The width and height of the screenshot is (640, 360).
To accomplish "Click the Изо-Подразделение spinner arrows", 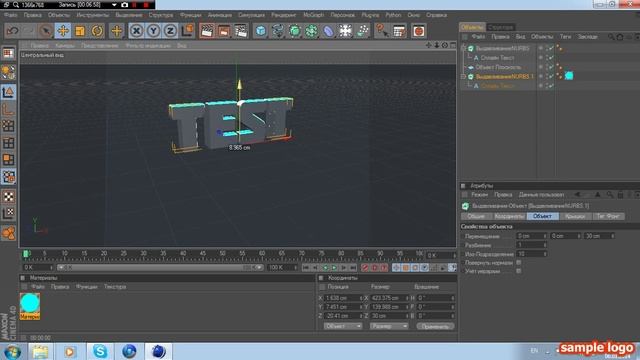I will 545,254.
